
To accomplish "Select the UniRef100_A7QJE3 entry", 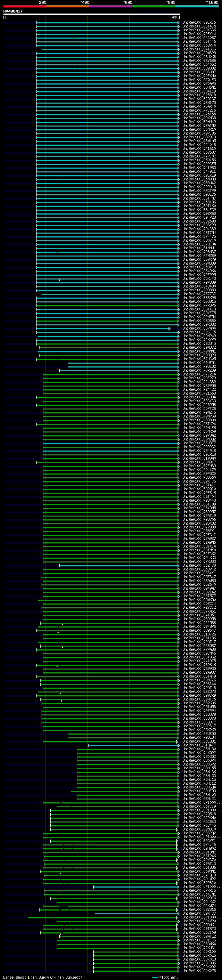I will click(x=199, y=80).
